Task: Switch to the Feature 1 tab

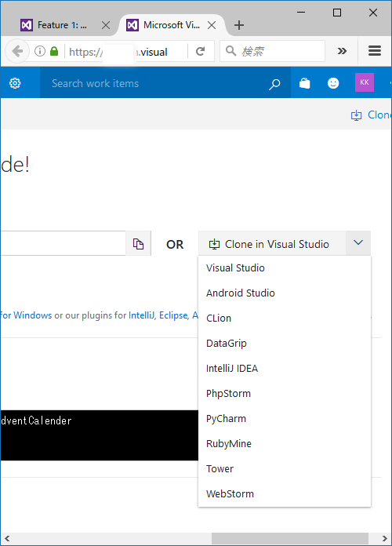Action: click(x=62, y=25)
